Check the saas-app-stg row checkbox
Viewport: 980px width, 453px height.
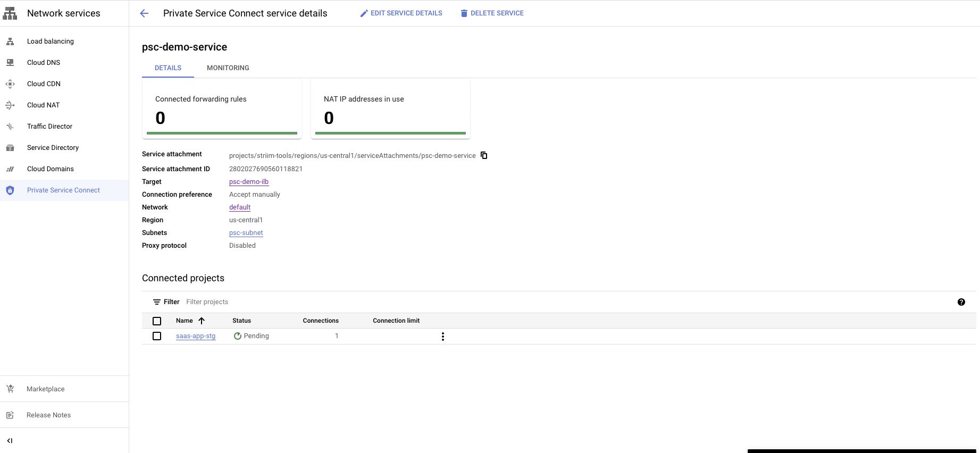(157, 336)
